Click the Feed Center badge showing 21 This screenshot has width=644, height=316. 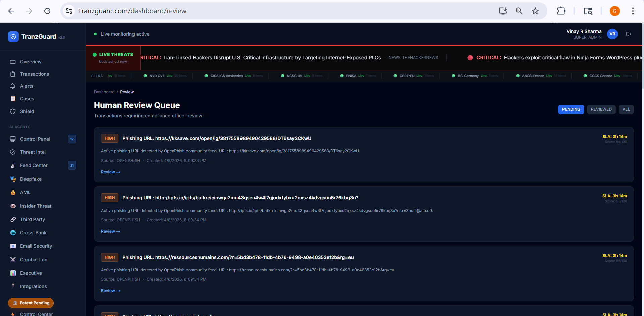72,165
